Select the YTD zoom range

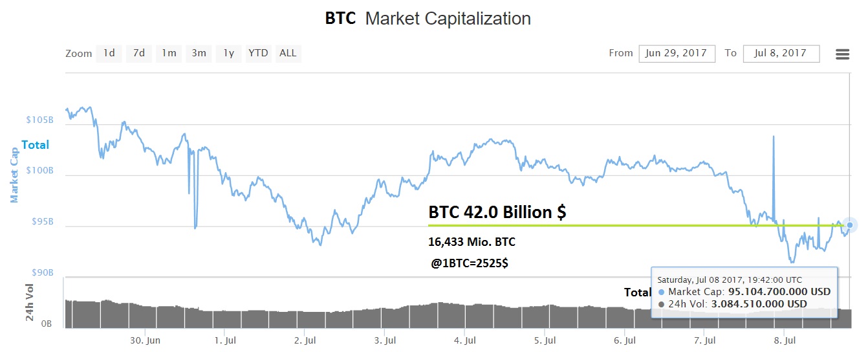[258, 54]
